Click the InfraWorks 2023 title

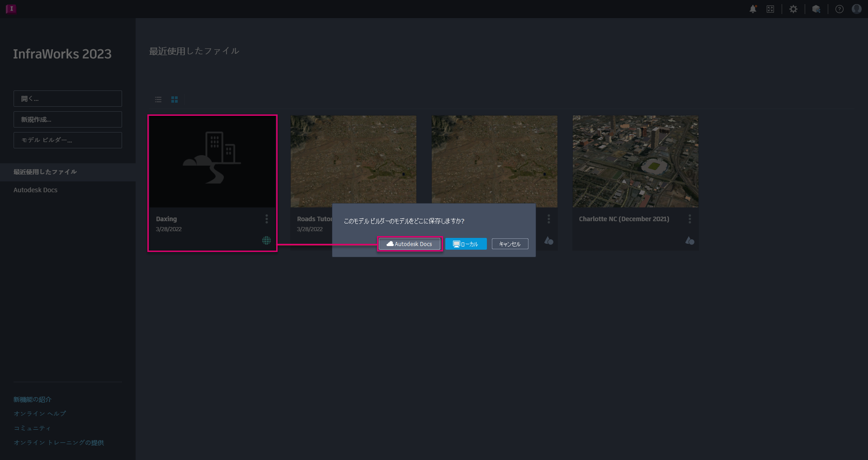tap(62, 54)
